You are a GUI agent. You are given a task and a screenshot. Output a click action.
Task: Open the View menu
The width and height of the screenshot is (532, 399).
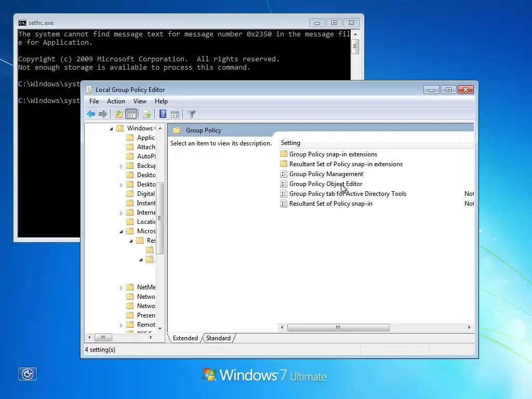coord(140,101)
